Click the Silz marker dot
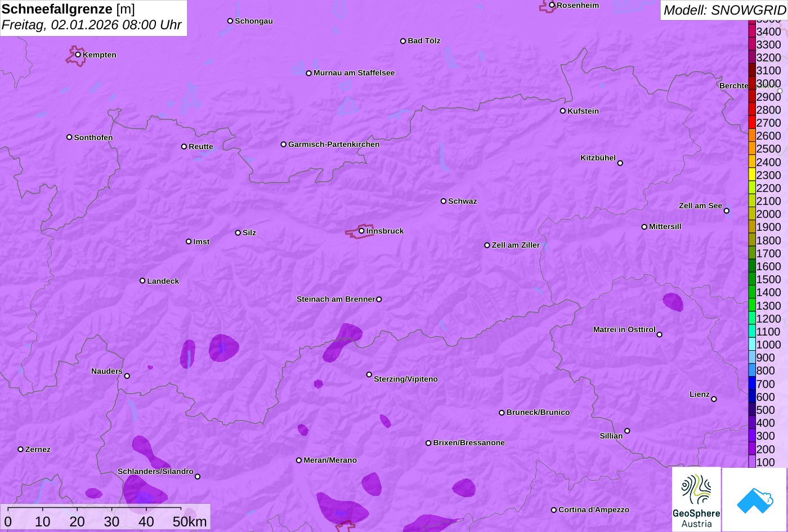Image resolution: width=788 pixels, height=532 pixels. (x=238, y=233)
